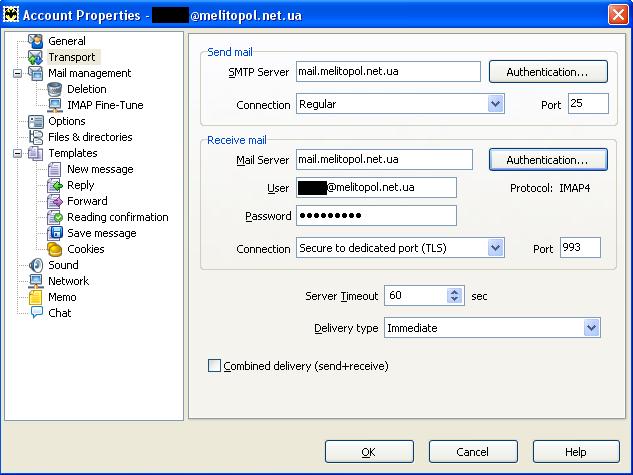This screenshot has width=633, height=475.
Task: Expand the Delivery type dropdown
Action: (591, 328)
